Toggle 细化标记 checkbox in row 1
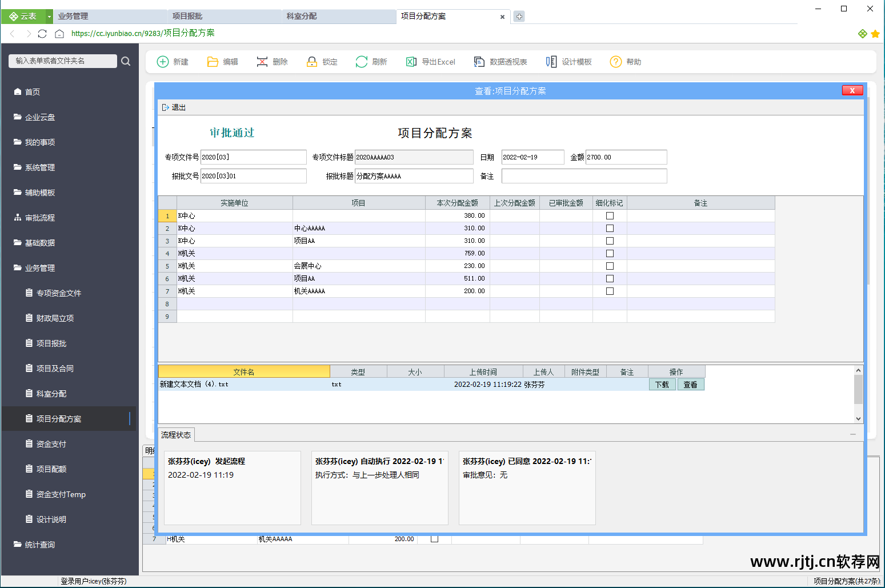This screenshot has width=885, height=588. (x=610, y=216)
